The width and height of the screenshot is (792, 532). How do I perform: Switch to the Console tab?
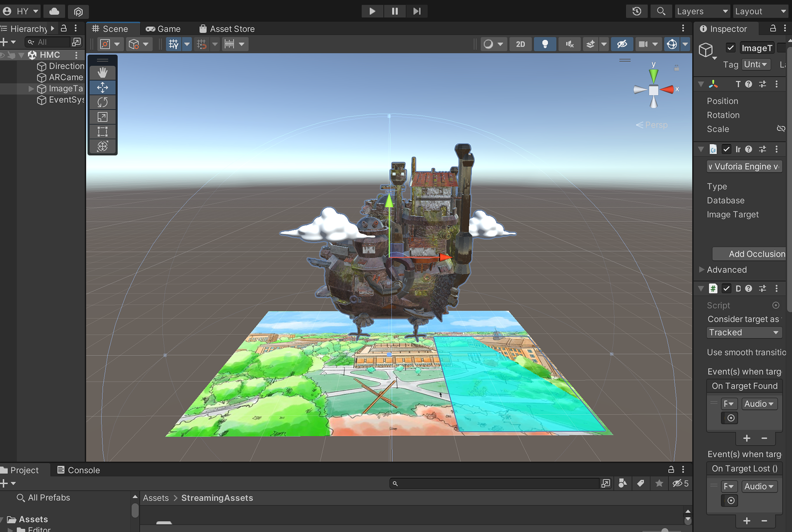(x=78, y=470)
